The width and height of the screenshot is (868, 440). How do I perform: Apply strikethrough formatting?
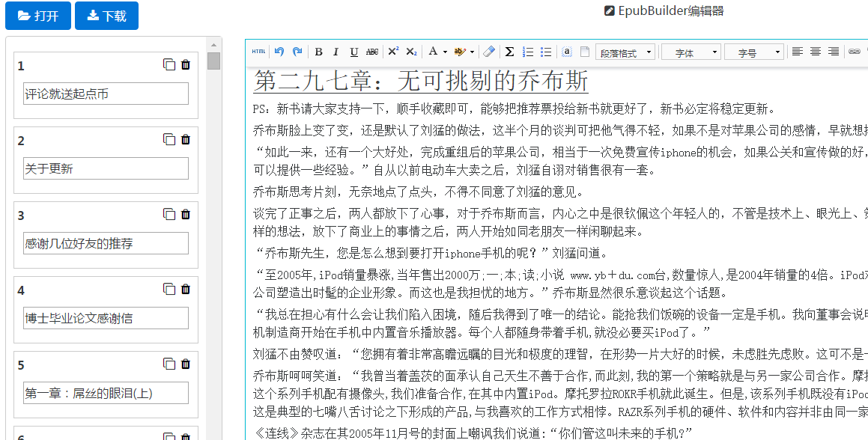[374, 51]
